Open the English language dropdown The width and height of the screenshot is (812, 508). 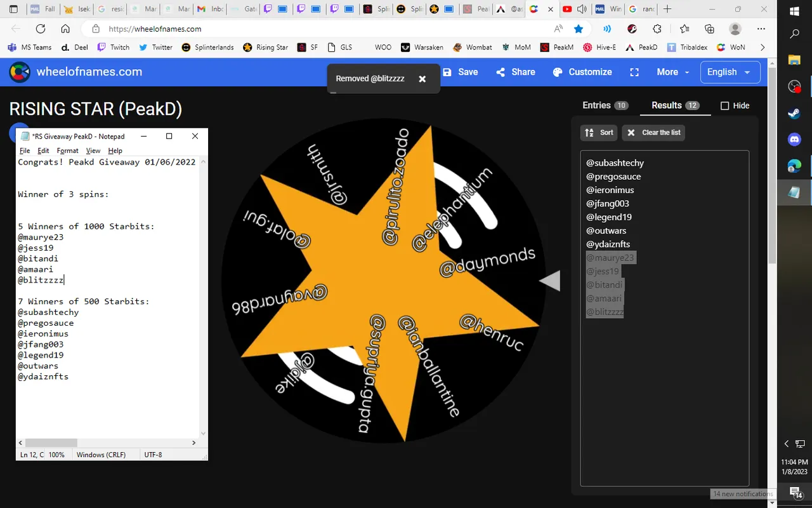729,72
